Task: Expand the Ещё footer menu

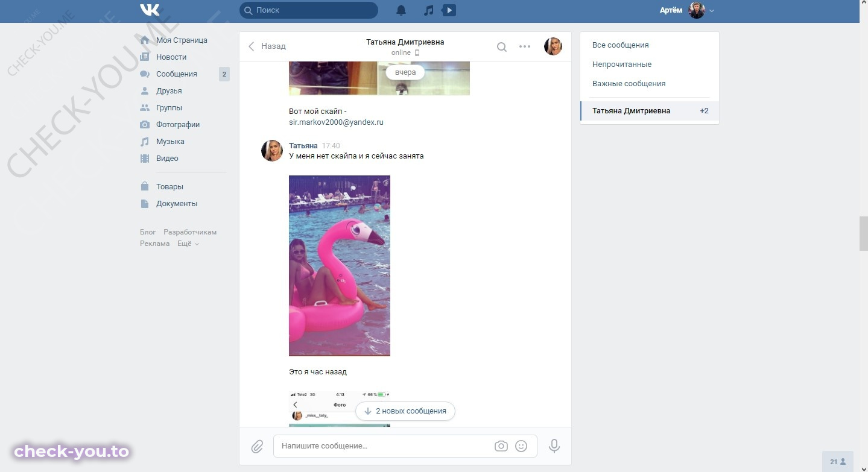Action: (188, 244)
